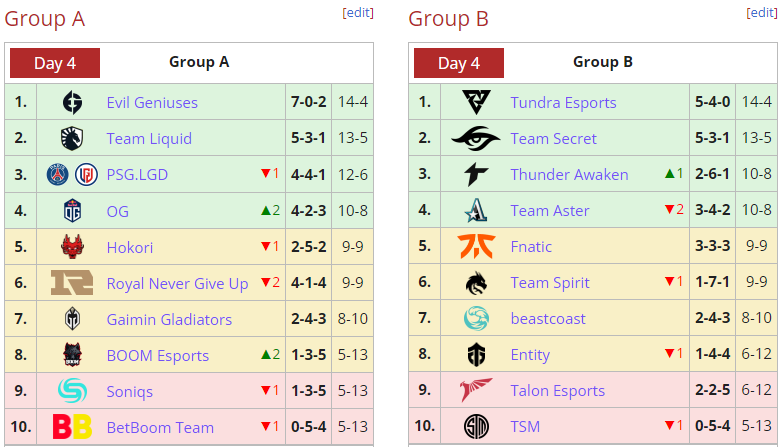This screenshot has width=781, height=447.
Task: Open the Gaimin Gladiators team link
Action: 169,319
